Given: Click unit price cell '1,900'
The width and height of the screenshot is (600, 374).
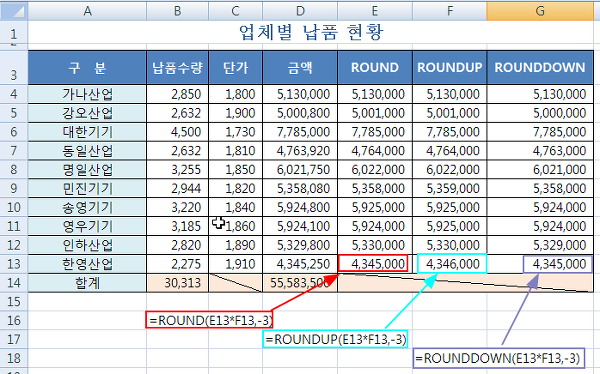Looking at the screenshot, I should pyautogui.click(x=236, y=113).
